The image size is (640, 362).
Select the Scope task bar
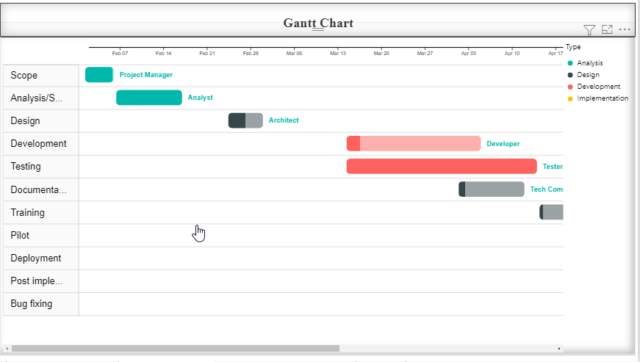coord(99,75)
